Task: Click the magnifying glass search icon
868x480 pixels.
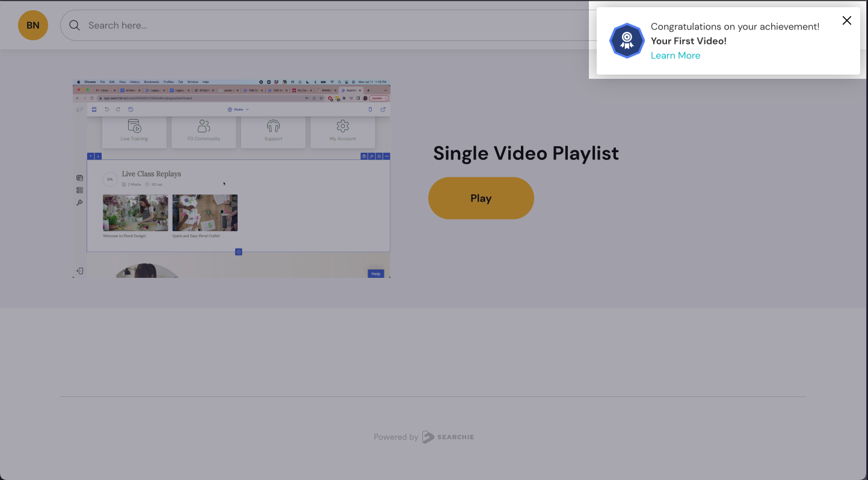Action: (x=75, y=25)
